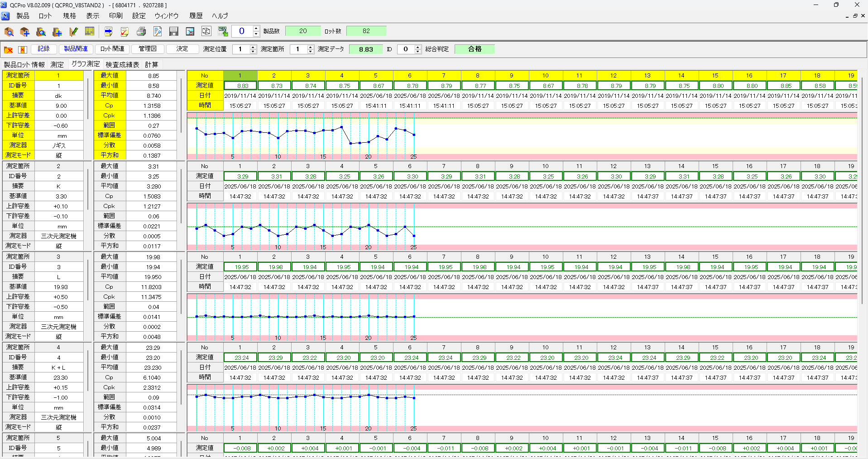
Task: Click the 管理図 button
Action: [x=148, y=49]
